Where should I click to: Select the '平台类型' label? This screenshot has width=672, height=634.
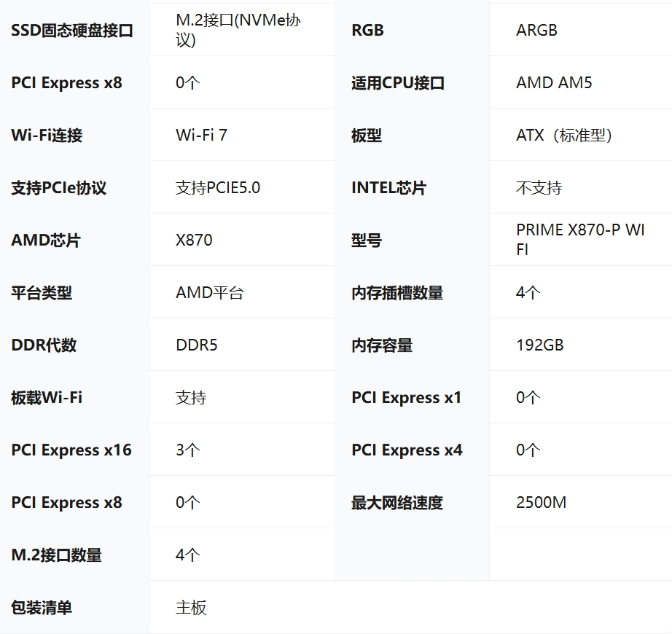[x=42, y=292]
